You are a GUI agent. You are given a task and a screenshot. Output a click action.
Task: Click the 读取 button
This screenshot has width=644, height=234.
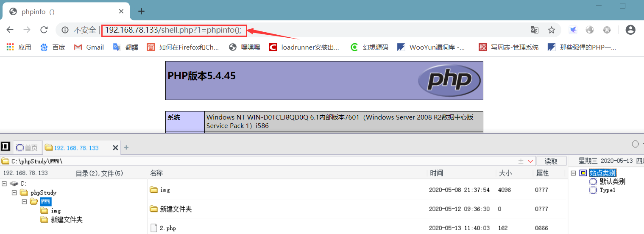(551, 161)
